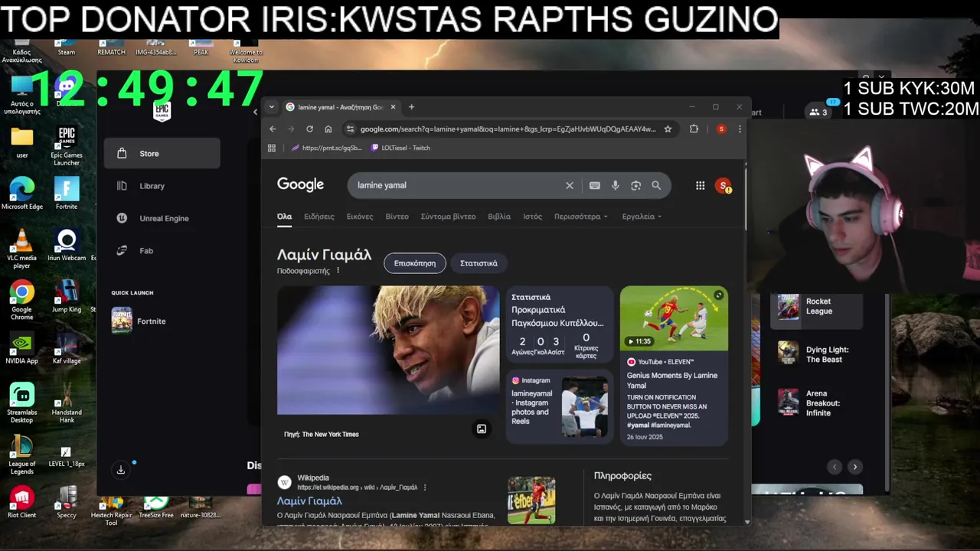Open Chrome extensions puzzle icon
980x551 pixels.
694,129
